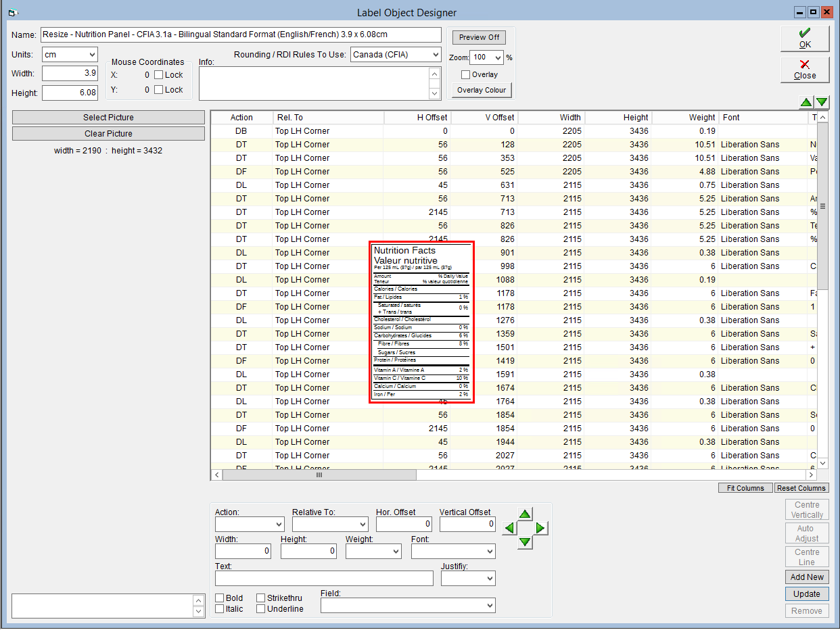Open the Justify dropdown

pyautogui.click(x=490, y=579)
